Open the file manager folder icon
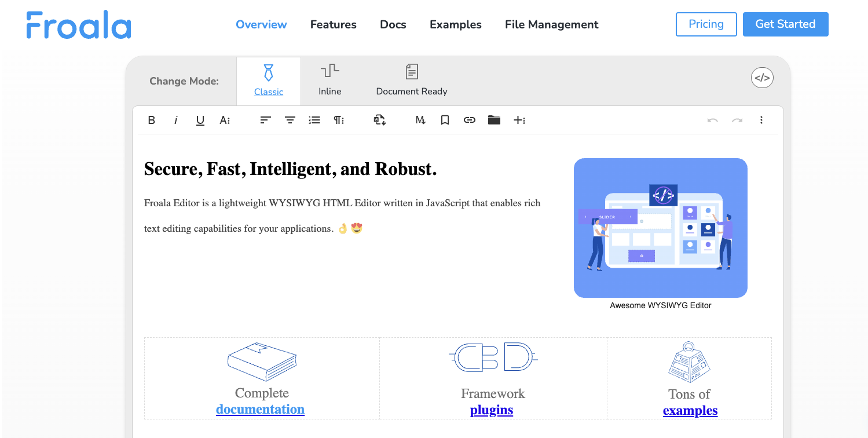Viewport: 868px width, 438px height. click(x=493, y=120)
